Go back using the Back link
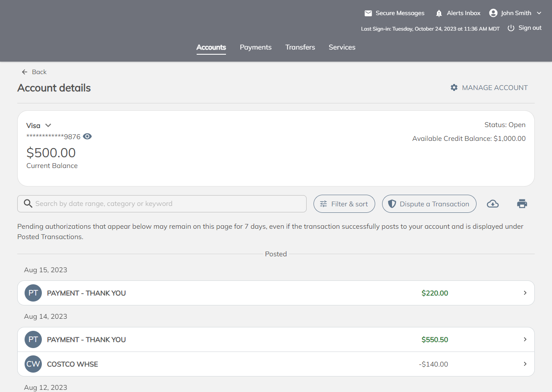552x392 pixels. coord(34,72)
